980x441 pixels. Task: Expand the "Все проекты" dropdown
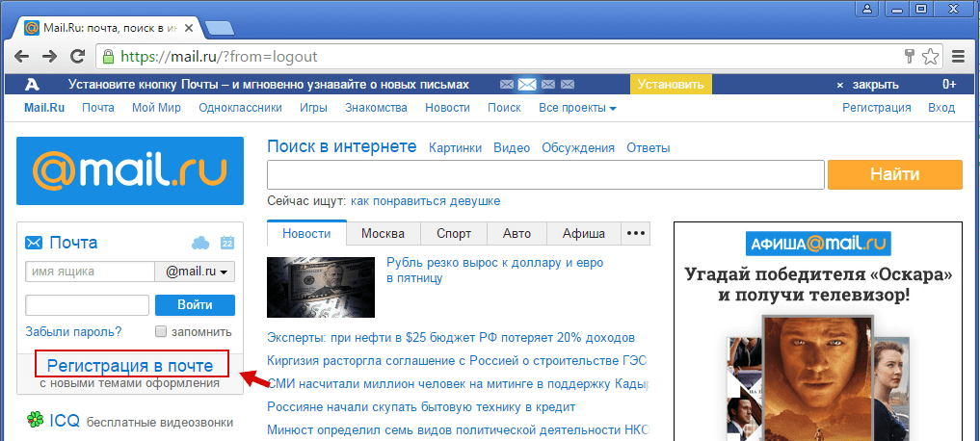(577, 108)
